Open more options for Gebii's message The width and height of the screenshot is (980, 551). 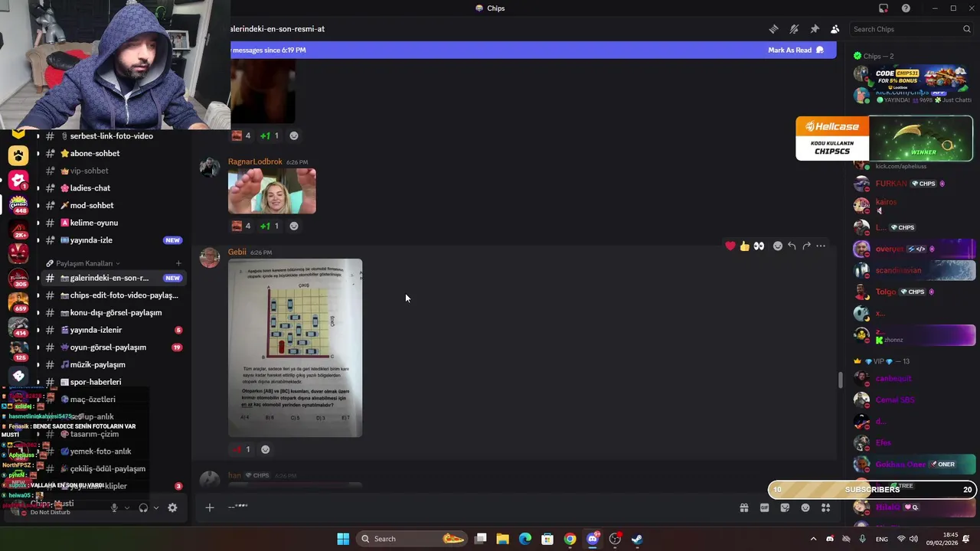pyautogui.click(x=821, y=246)
